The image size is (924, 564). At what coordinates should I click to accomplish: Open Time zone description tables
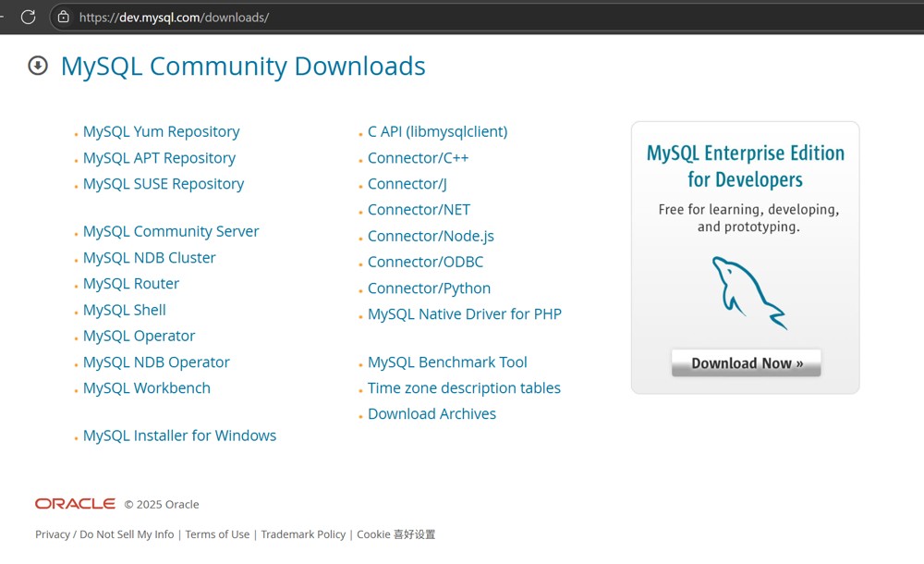pos(465,388)
